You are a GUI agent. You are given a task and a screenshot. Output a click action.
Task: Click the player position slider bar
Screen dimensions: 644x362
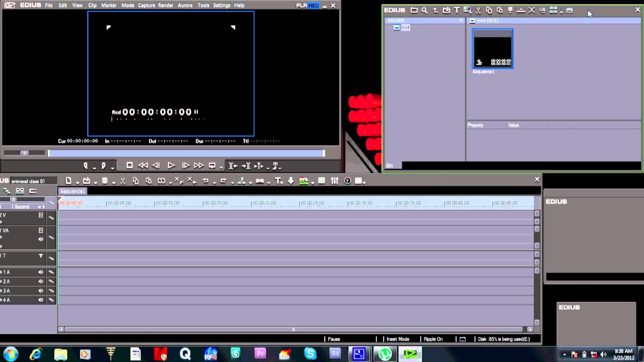pyautogui.click(x=186, y=153)
